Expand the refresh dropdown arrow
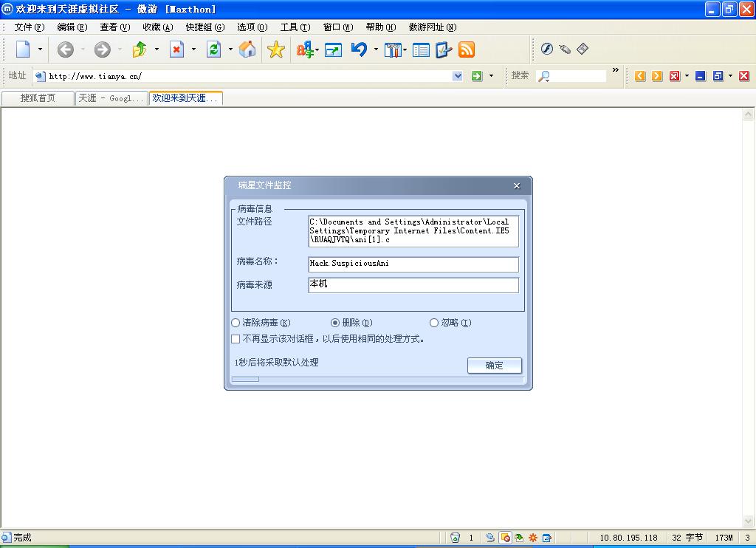The image size is (756, 548). point(230,49)
